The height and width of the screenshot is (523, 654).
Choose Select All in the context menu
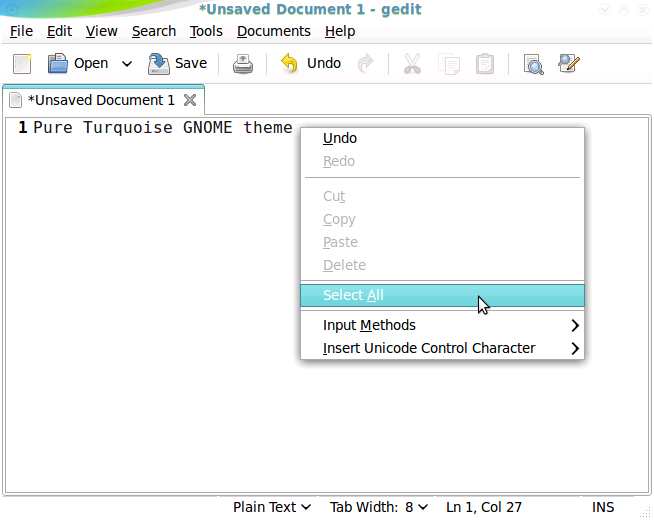pos(443,295)
